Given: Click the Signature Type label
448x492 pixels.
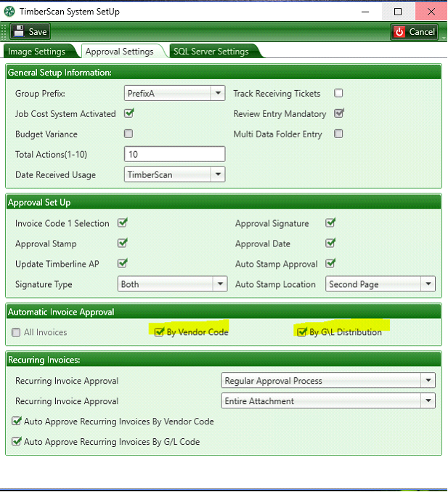Looking at the screenshot, I should (x=44, y=284).
